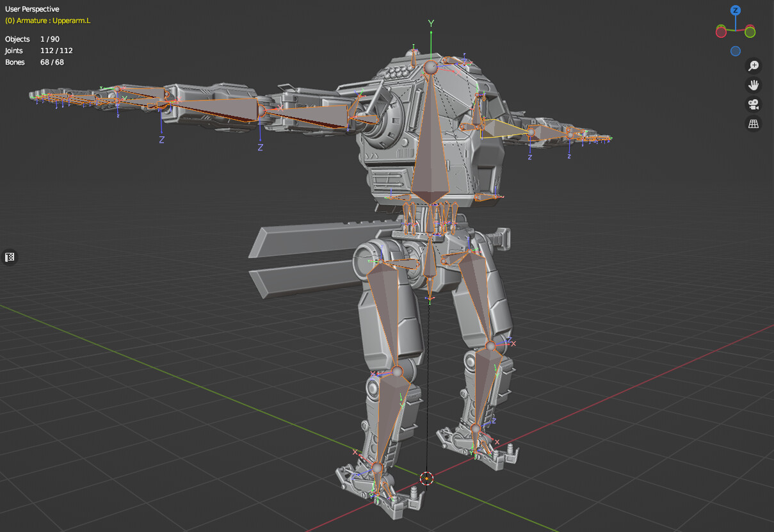This screenshot has width=774, height=532.
Task: Select the Pan hand icon
Action: [754, 85]
